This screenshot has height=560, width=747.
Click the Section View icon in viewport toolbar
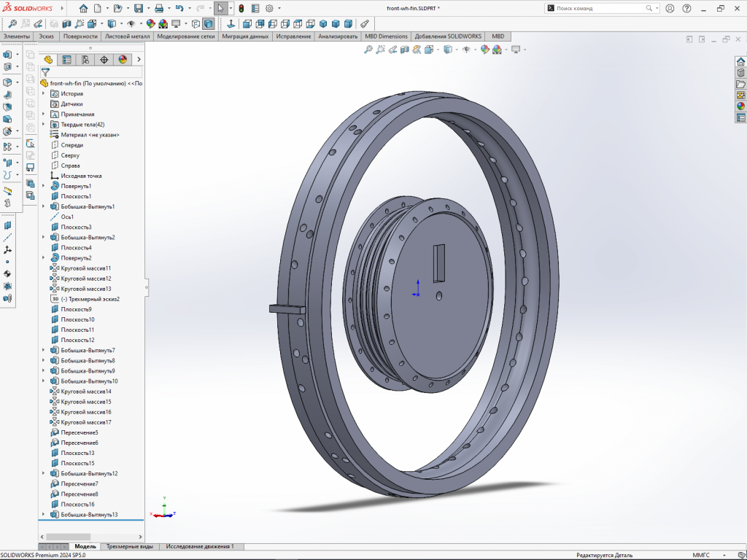[x=405, y=50]
